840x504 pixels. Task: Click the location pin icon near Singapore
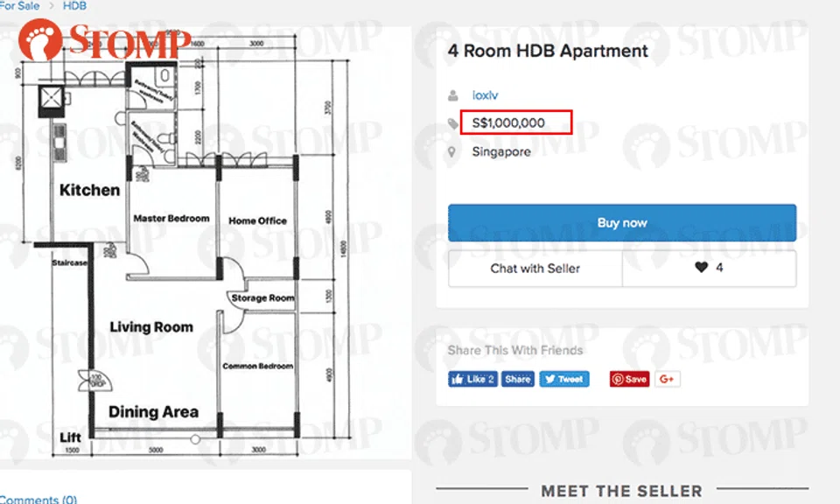point(451,151)
